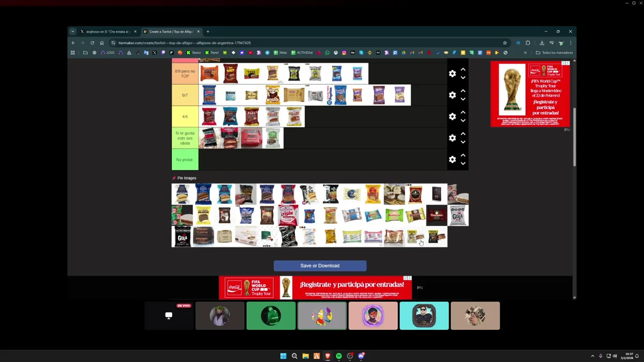Click the green No probé tier label

click(185, 159)
